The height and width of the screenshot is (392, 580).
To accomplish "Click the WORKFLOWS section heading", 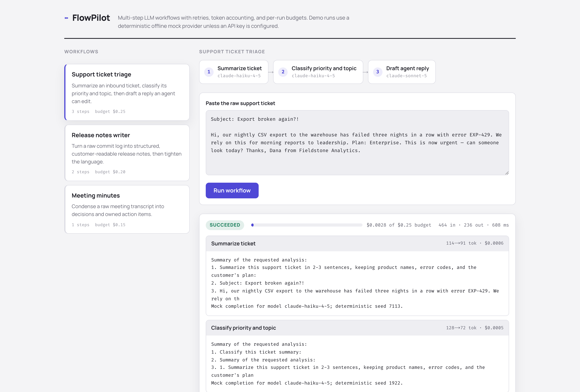I will 81,52.
